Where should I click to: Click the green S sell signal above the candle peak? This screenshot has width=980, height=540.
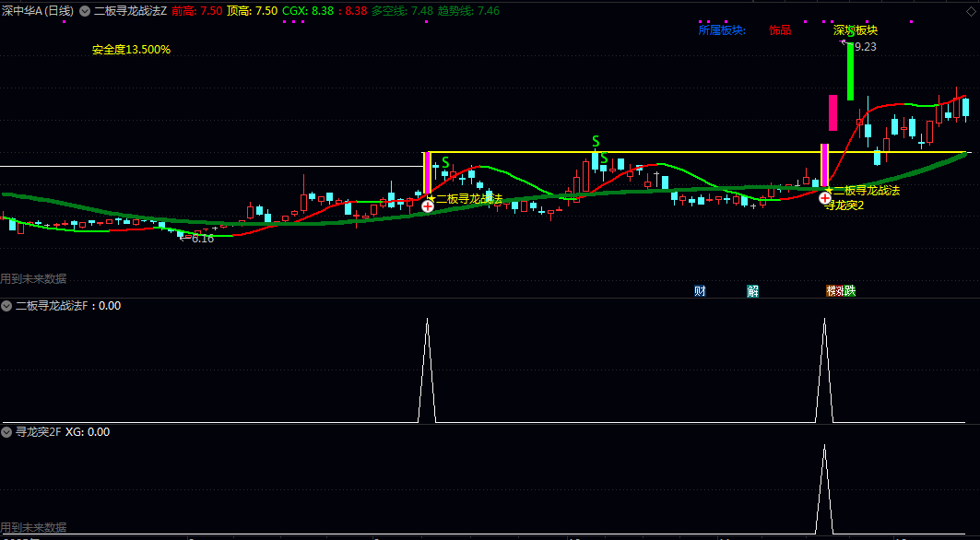pyautogui.click(x=596, y=142)
